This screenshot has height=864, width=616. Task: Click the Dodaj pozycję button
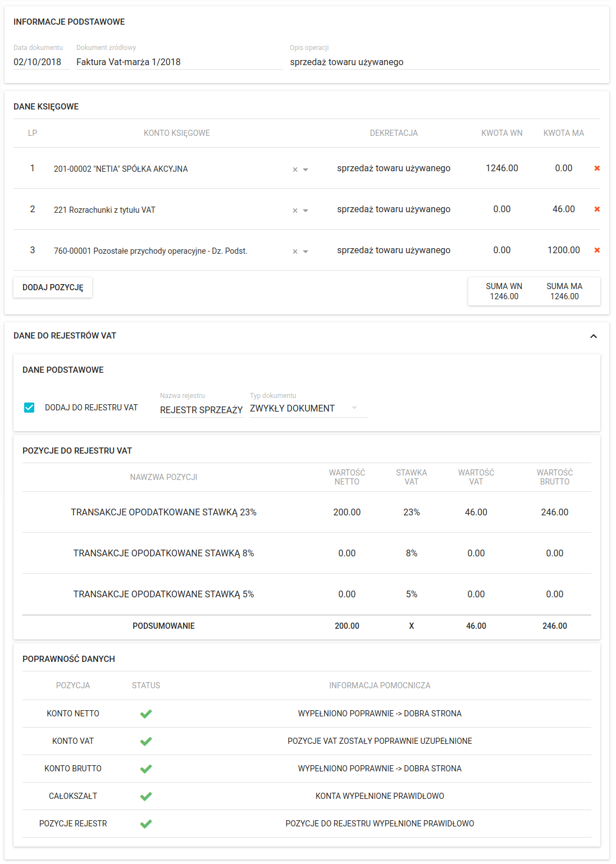[x=53, y=287]
